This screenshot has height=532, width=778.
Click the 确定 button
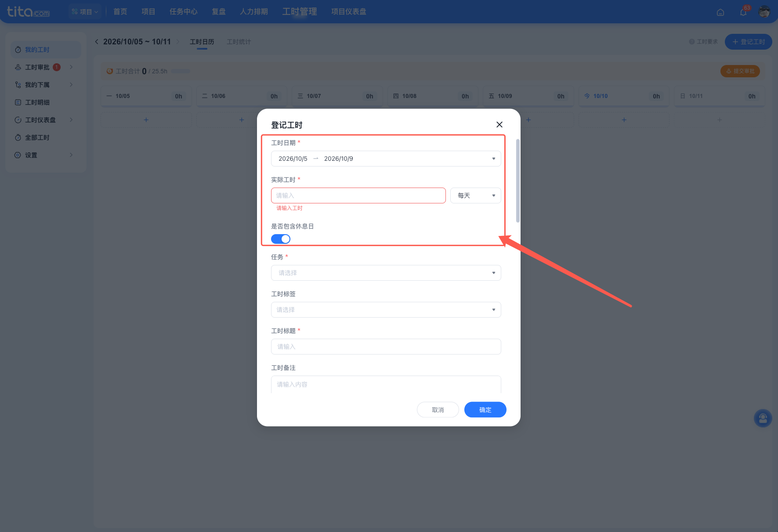point(485,410)
